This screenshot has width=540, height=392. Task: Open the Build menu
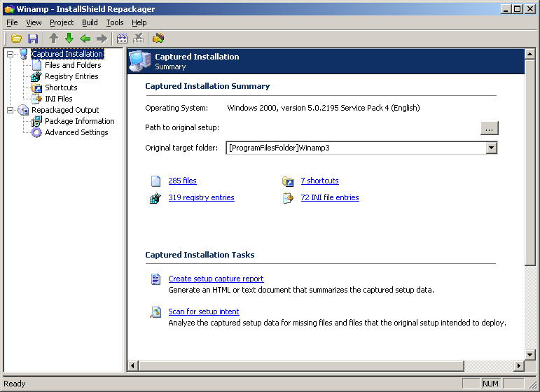coord(90,22)
